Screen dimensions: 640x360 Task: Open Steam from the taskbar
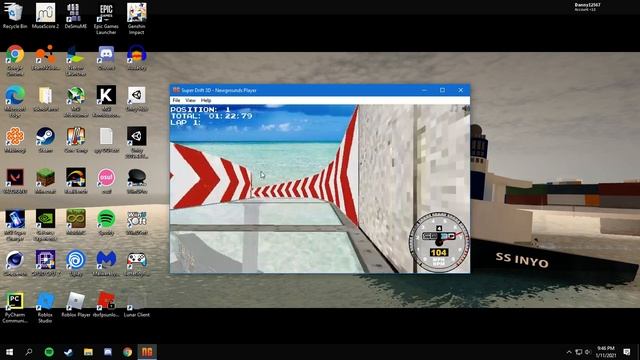click(x=69, y=352)
